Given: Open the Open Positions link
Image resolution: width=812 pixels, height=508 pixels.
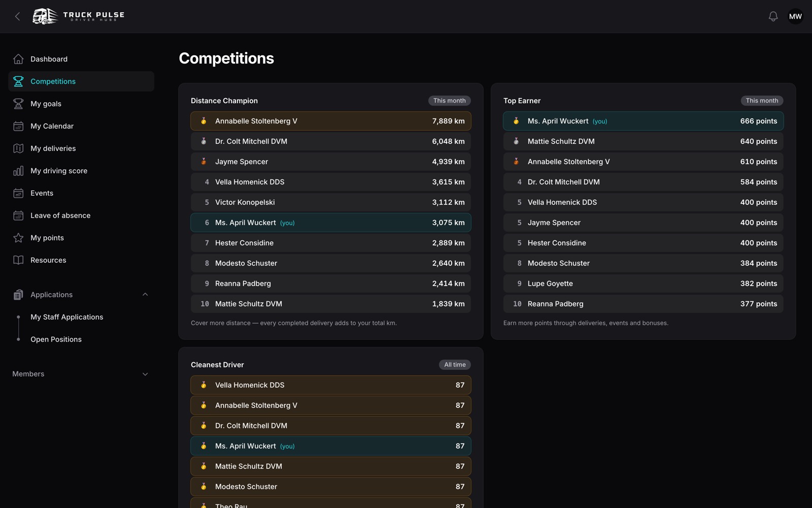Looking at the screenshot, I should click(56, 339).
